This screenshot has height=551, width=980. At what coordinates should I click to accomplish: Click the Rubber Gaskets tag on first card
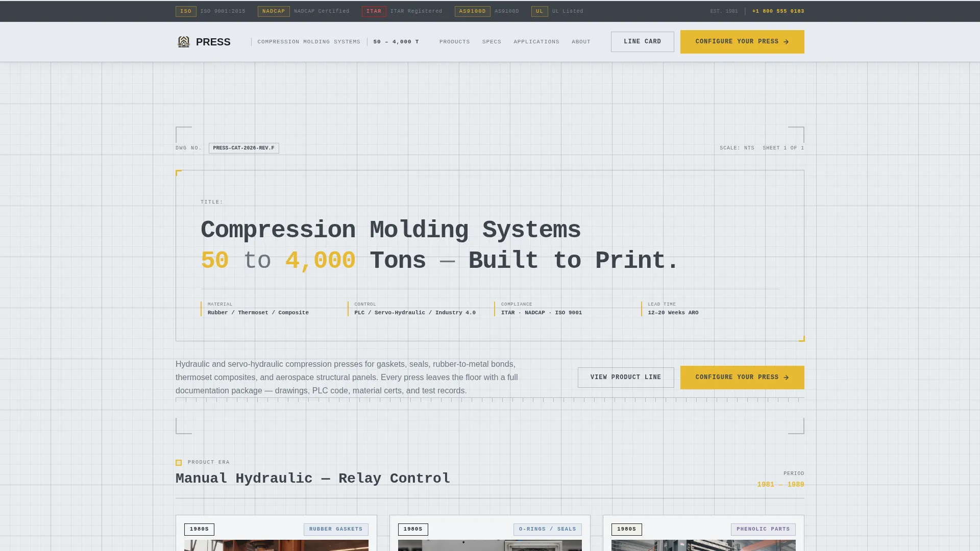[x=335, y=530]
